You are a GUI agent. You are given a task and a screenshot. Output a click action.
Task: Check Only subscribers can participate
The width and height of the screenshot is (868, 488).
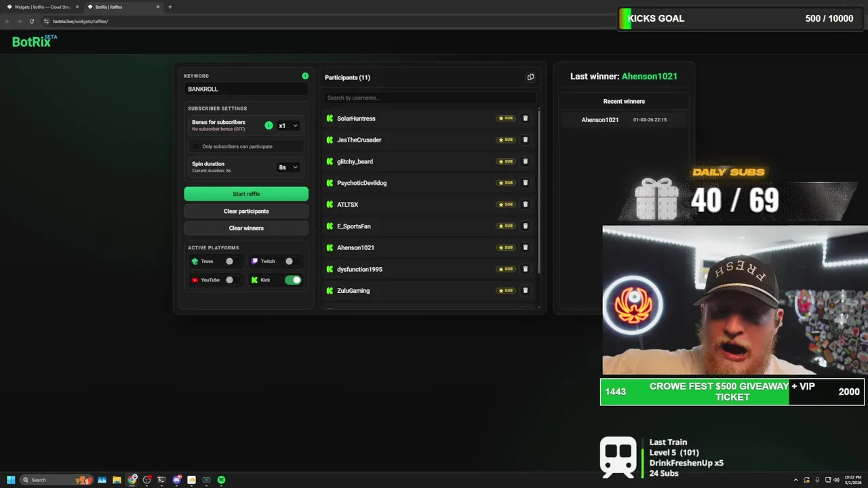coord(196,146)
